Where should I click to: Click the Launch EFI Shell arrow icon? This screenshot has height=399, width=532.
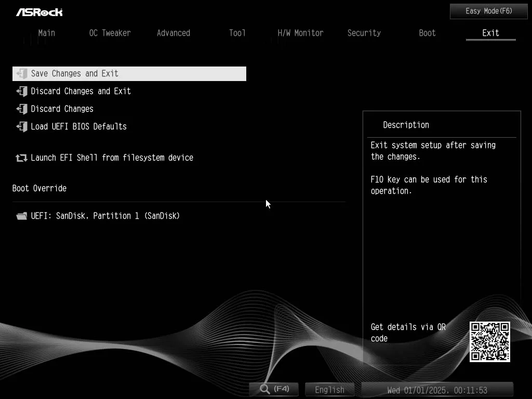tap(21, 158)
